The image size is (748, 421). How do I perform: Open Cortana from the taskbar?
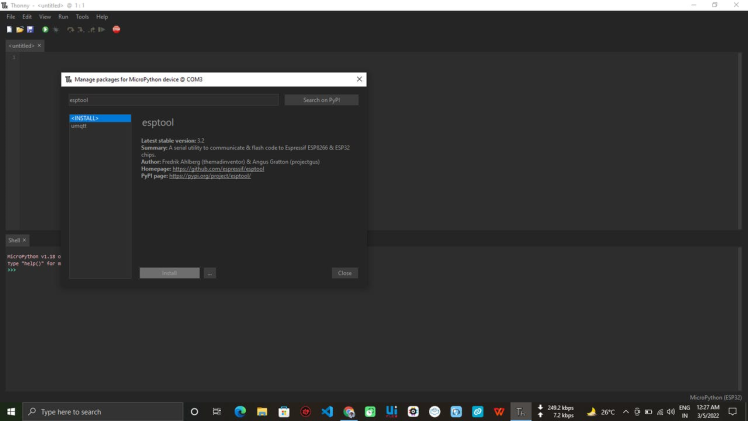click(x=194, y=411)
